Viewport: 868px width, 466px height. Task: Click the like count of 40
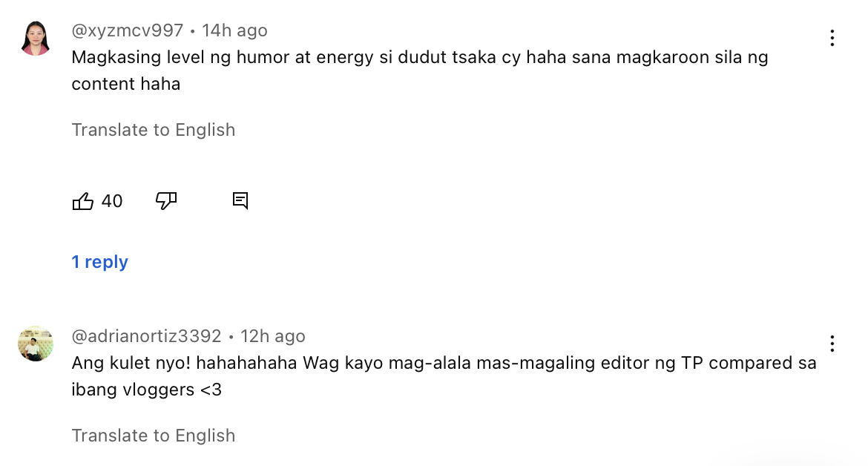coord(112,201)
